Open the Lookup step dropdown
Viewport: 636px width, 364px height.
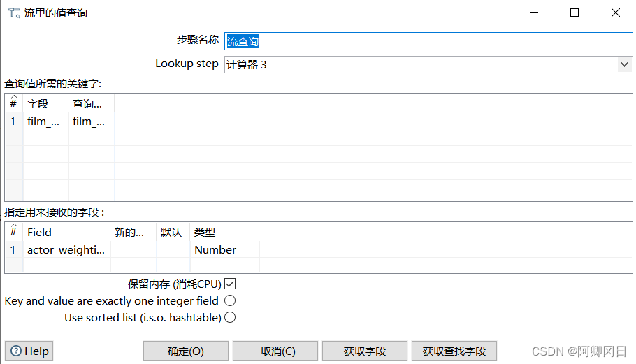(624, 64)
